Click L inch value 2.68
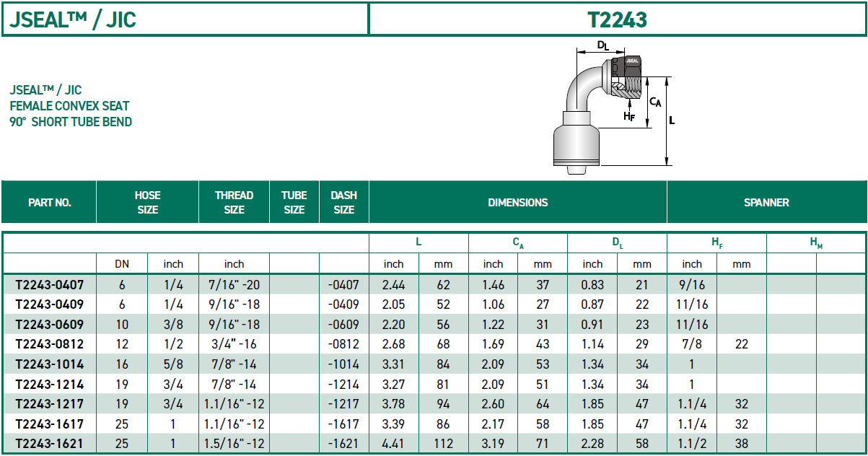The width and height of the screenshot is (868, 456). [393, 344]
